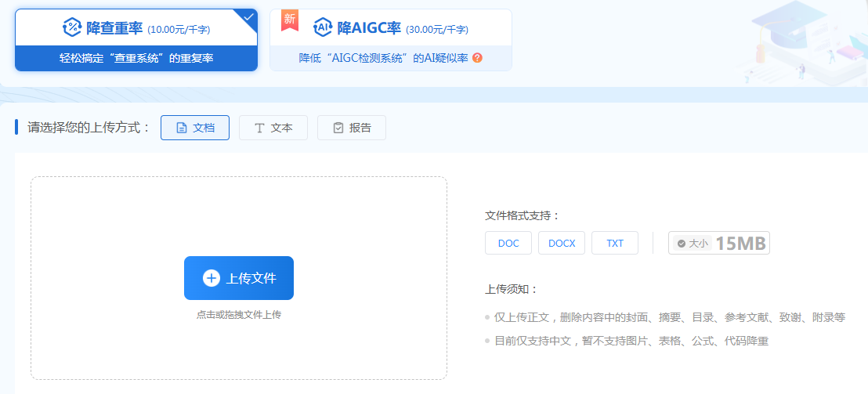Select the 降AIGC率 service card

point(391,40)
